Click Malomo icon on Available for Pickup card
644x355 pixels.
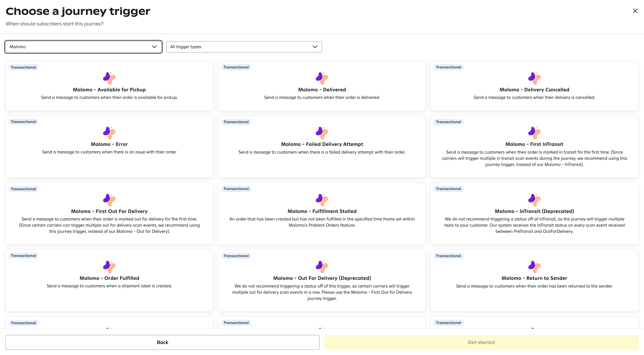tap(109, 78)
